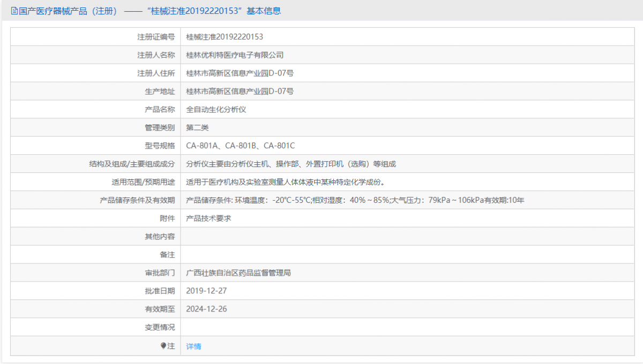The width and height of the screenshot is (643, 364).
Task: Click the 生产地址 label
Action: [x=160, y=92]
